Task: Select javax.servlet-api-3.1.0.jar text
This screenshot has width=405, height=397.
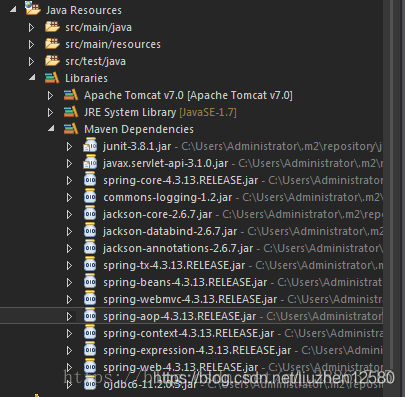Action: coord(166,163)
